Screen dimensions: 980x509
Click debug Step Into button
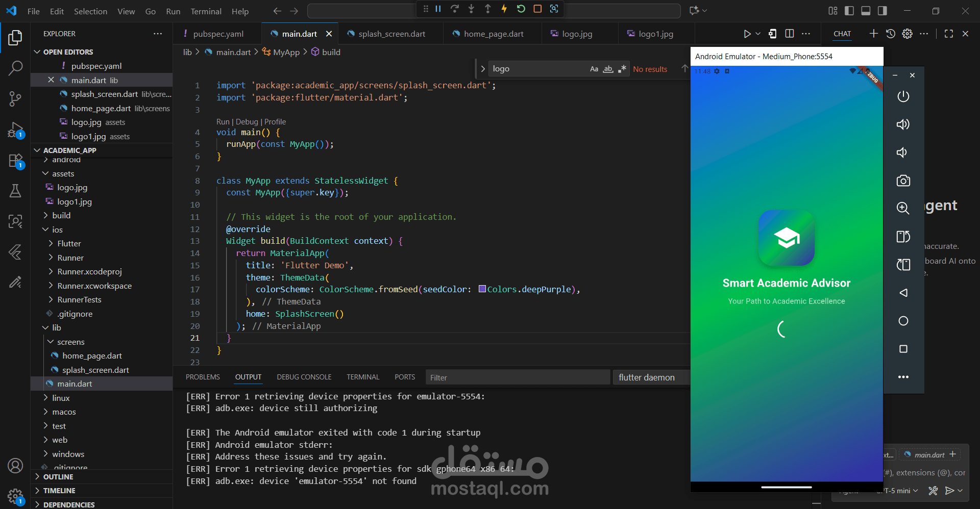point(471,9)
